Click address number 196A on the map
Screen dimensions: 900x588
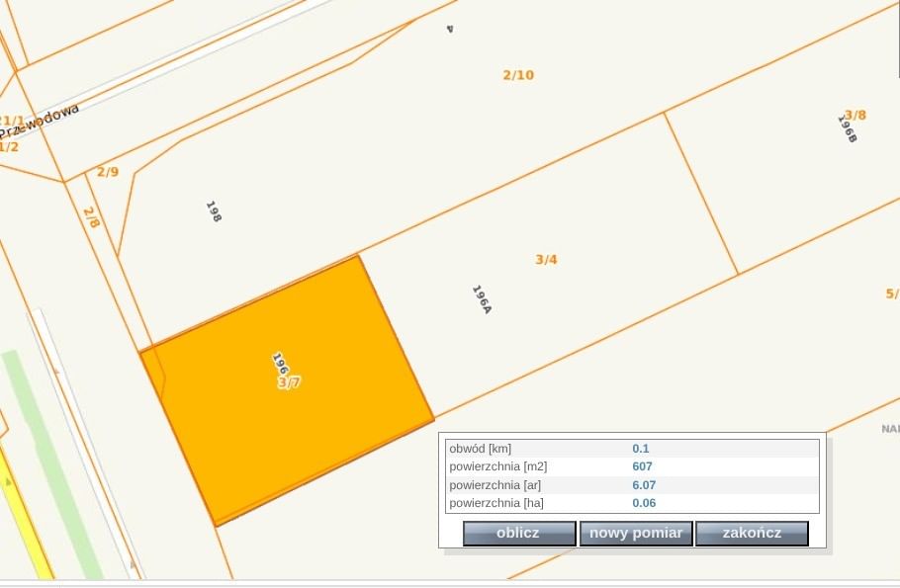tap(482, 299)
